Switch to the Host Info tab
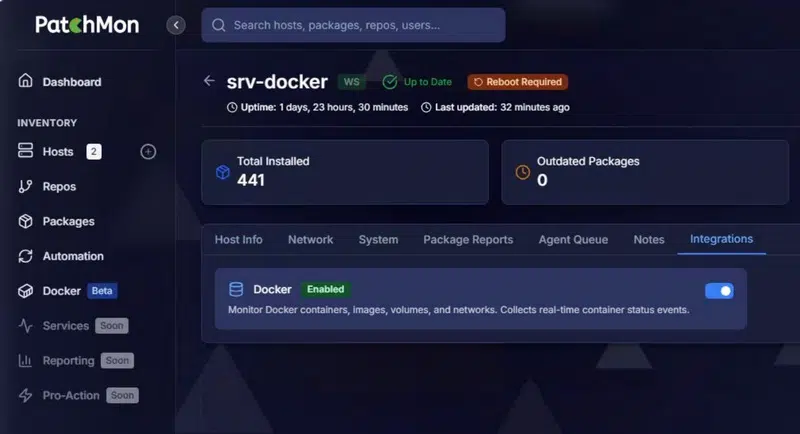The width and height of the screenshot is (800, 434). click(238, 240)
